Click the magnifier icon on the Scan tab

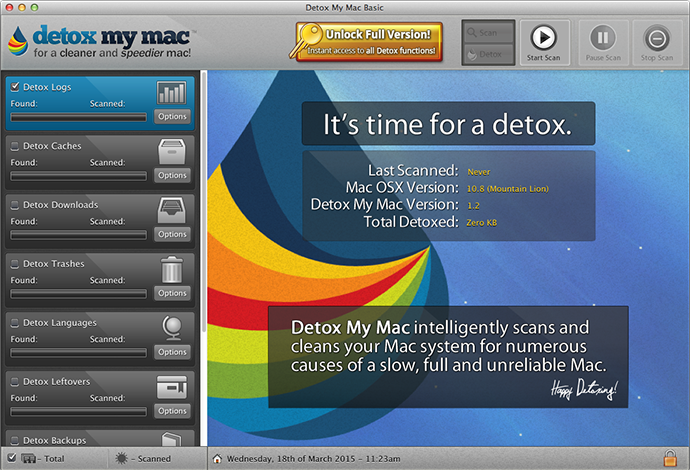472,33
